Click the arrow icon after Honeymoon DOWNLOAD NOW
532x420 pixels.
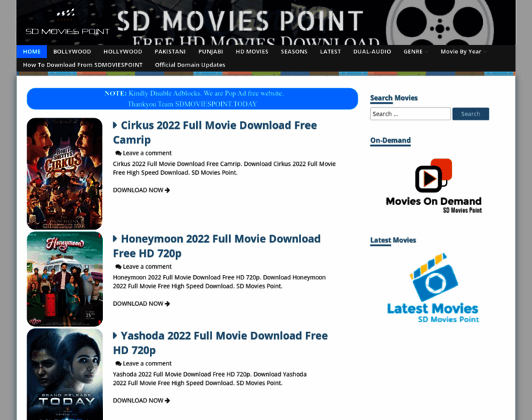click(167, 304)
